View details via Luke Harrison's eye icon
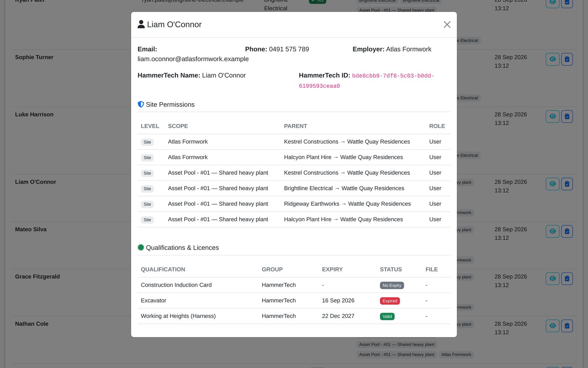Viewport: 588px width, 368px height. pyautogui.click(x=552, y=117)
